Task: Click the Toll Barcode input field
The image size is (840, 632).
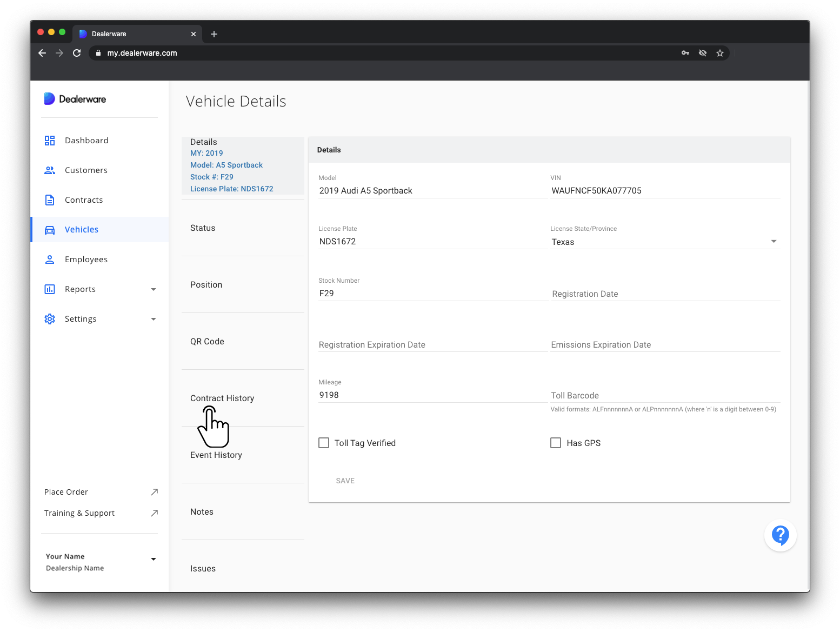Action: click(x=665, y=395)
